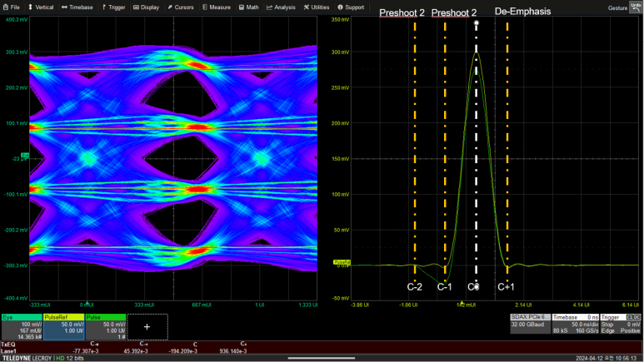Open the Timebase descriptor box
The image size is (644, 362).
(576, 324)
